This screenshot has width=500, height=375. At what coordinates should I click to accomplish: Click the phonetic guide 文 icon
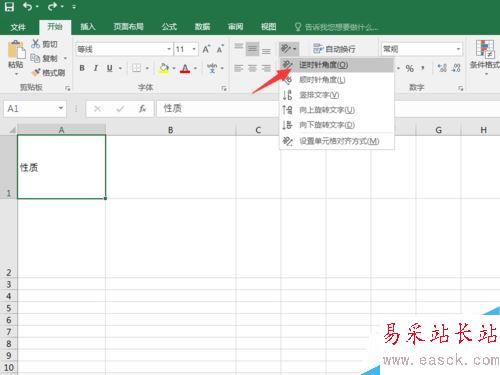click(x=212, y=68)
